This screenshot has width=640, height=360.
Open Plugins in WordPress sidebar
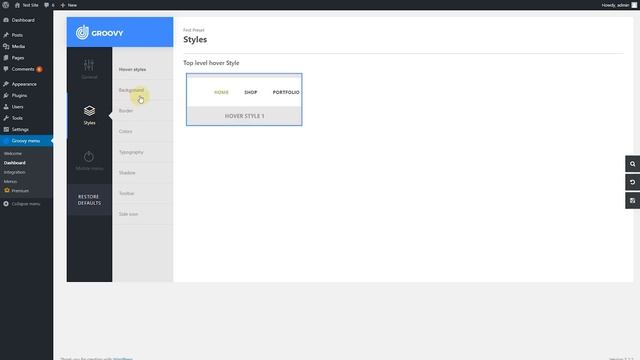pyautogui.click(x=26, y=96)
